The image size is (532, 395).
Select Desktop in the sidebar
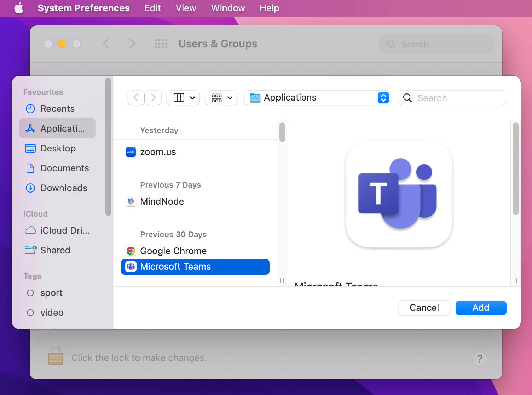57,148
